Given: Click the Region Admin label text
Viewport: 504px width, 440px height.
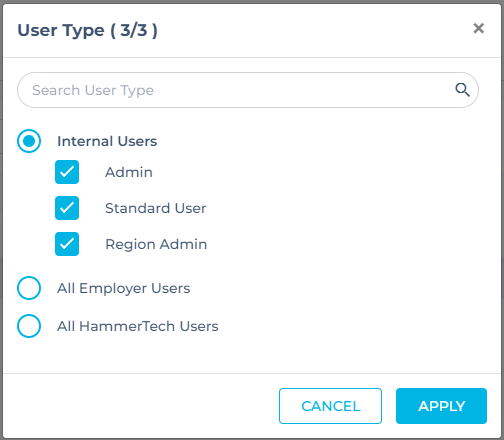Looking at the screenshot, I should pyautogui.click(x=156, y=244).
